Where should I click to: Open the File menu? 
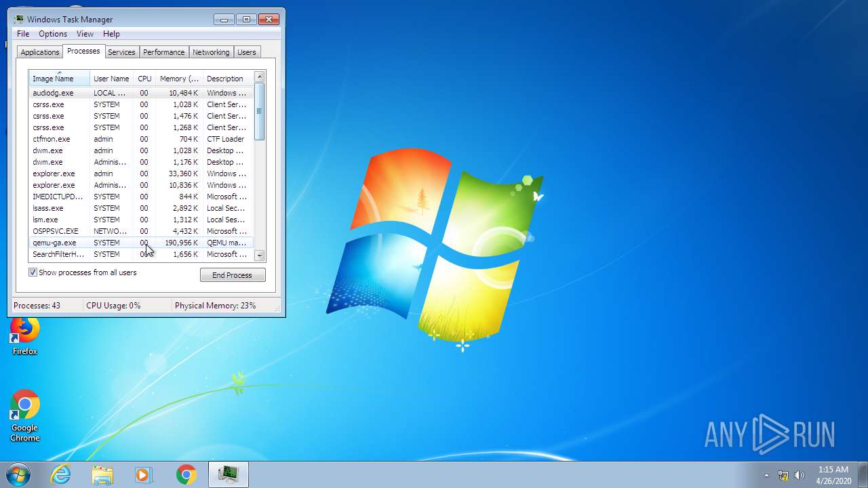(x=23, y=34)
